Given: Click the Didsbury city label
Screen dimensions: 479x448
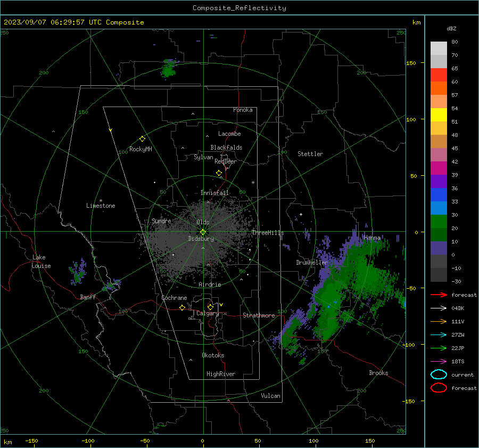Looking at the screenshot, I should [201, 239].
